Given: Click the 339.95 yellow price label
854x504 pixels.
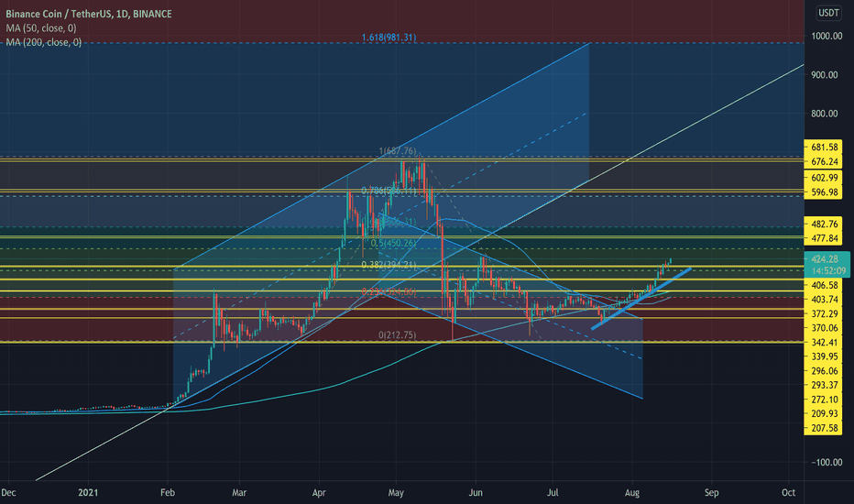Looking at the screenshot, I should pyautogui.click(x=824, y=356).
